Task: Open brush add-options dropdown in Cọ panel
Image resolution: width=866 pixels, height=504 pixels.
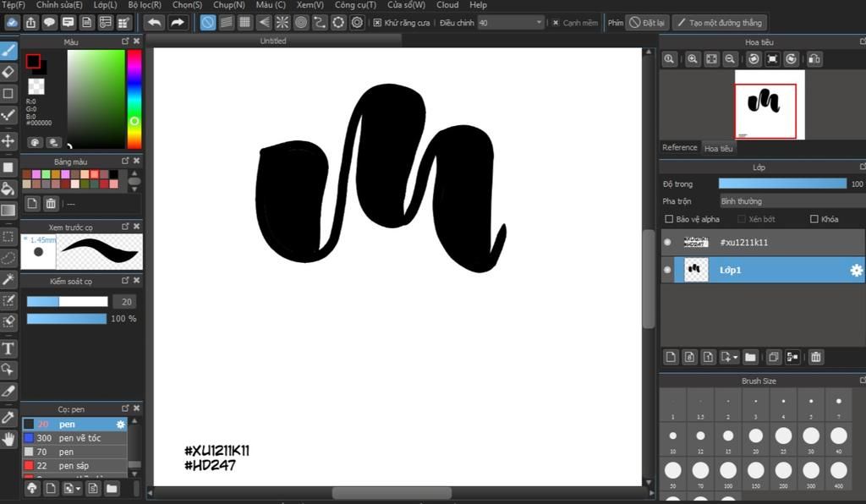Action: [x=78, y=489]
